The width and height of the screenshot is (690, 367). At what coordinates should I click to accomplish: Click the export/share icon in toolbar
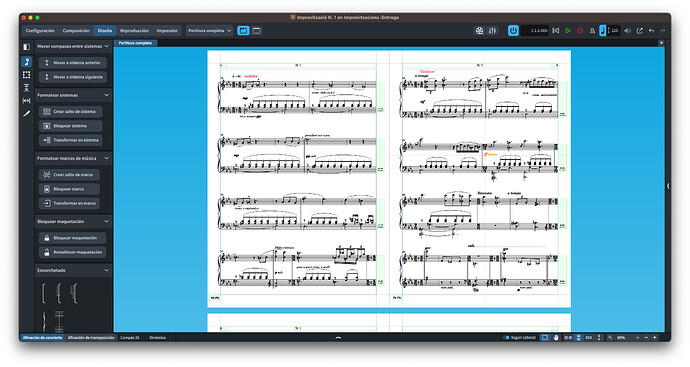639,31
